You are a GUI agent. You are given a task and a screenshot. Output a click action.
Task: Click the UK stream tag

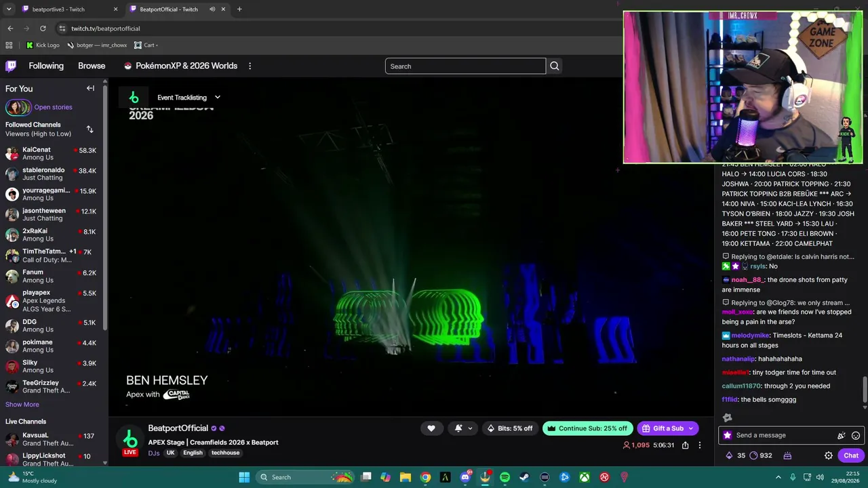point(170,453)
